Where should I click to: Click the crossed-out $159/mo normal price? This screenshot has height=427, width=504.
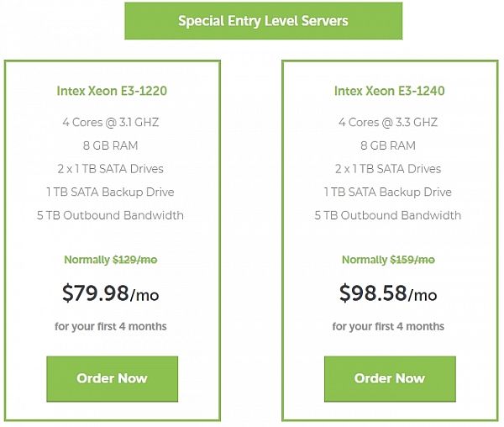[412, 260]
